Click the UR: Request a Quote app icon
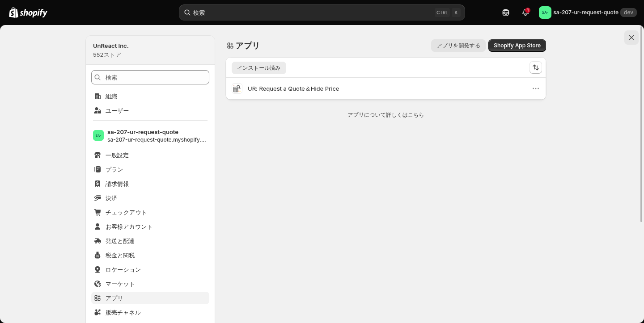The image size is (644, 323). [237, 88]
